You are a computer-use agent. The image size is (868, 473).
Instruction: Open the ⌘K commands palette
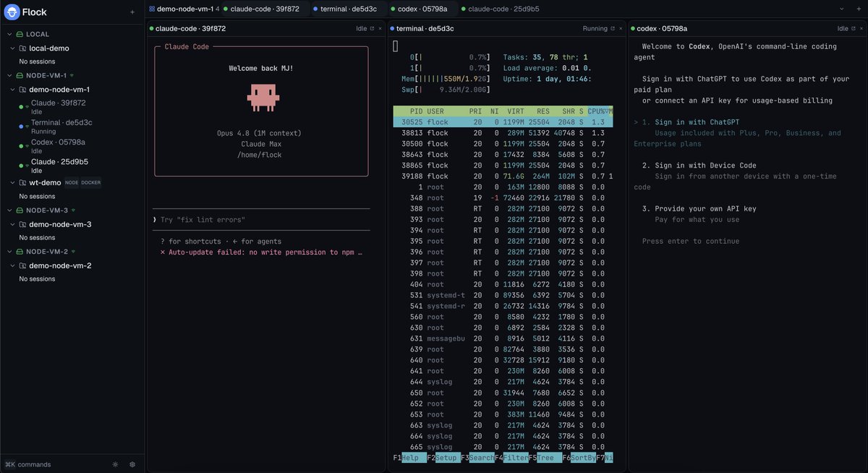point(28,464)
